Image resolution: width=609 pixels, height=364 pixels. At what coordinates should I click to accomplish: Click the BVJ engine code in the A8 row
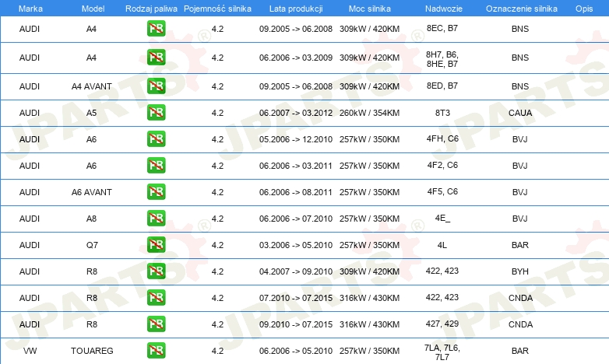point(519,219)
